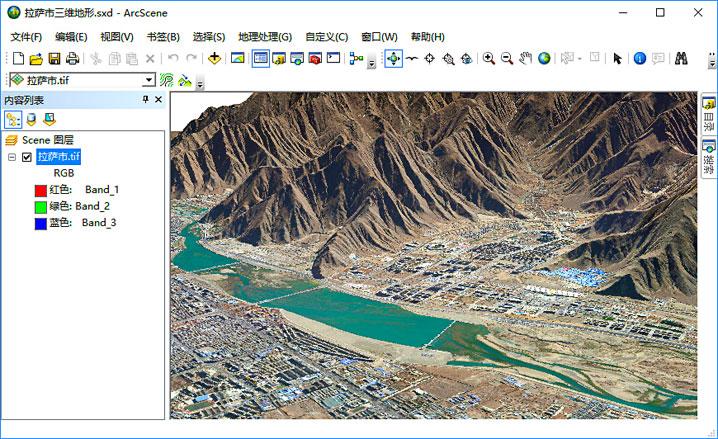Create a new scene document
The width and height of the screenshot is (718, 439).
point(18,59)
